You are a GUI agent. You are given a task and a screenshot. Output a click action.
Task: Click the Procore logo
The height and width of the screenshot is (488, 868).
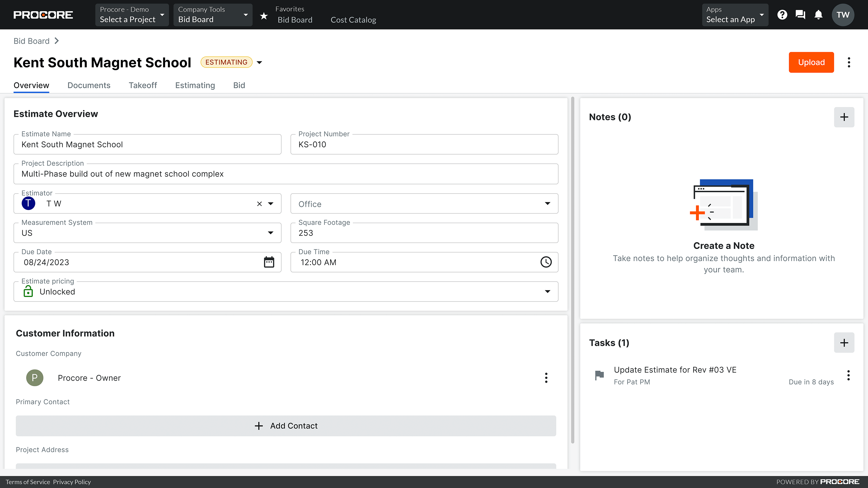pos(43,14)
